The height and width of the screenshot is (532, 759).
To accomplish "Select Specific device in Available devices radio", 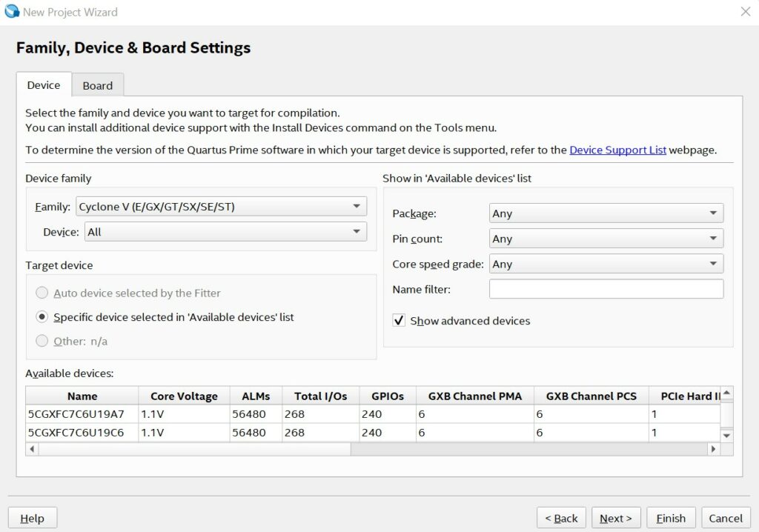I will (x=43, y=317).
